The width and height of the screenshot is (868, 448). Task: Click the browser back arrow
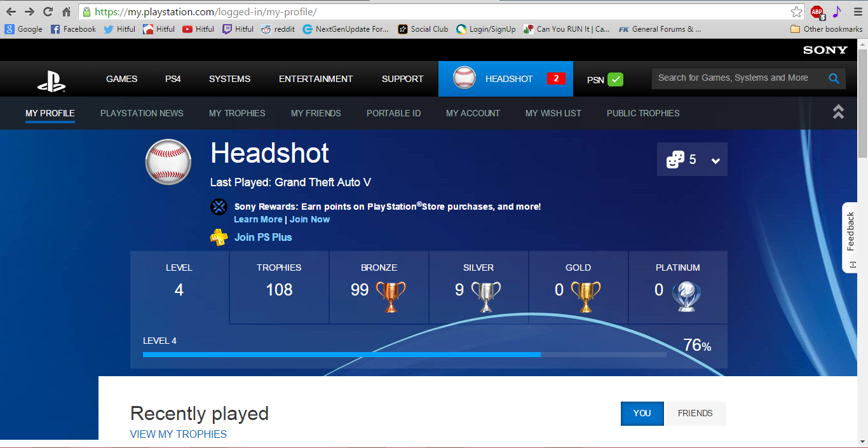[x=11, y=12]
